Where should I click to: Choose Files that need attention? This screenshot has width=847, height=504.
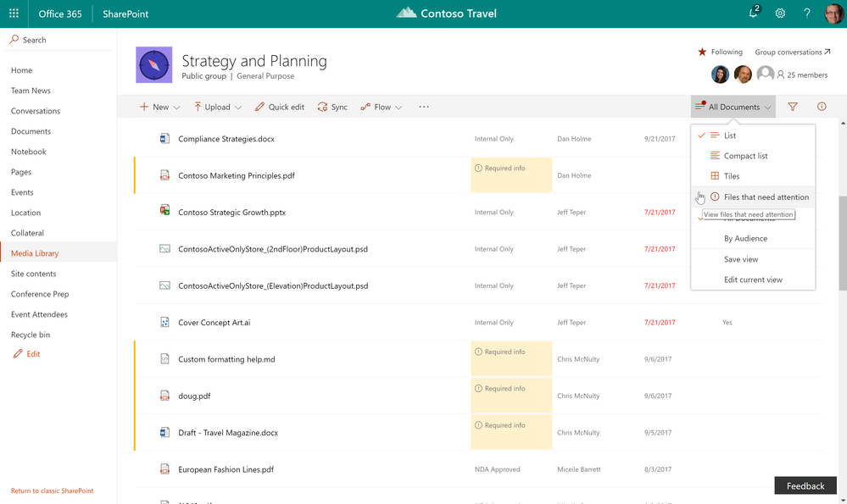point(766,197)
